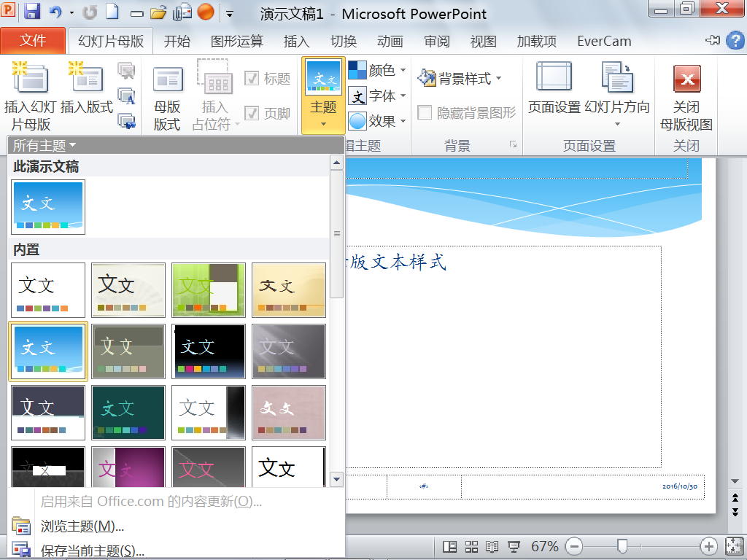Click 关闭母版视图 to close master view
Image resolution: width=747 pixels, height=560 pixels.
686,98
